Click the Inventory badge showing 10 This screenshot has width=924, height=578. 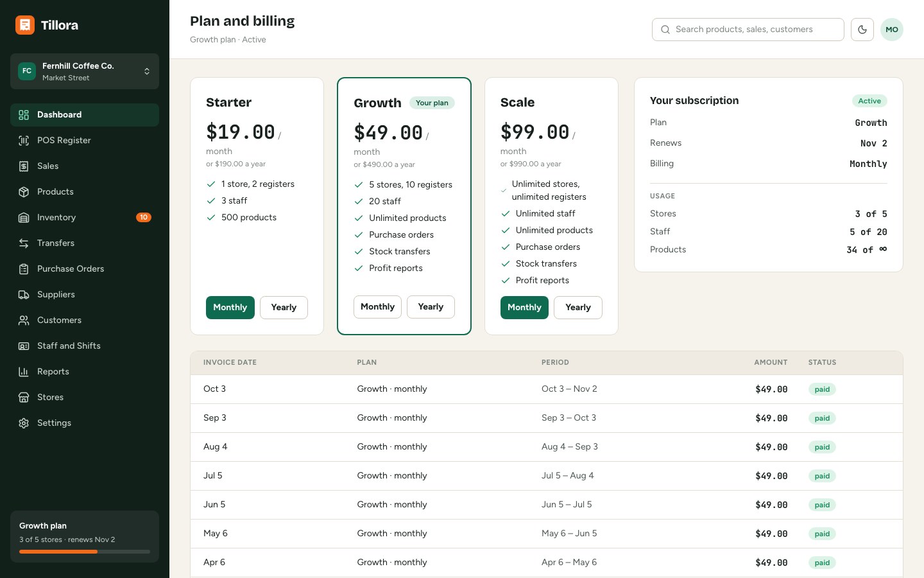[x=144, y=218]
